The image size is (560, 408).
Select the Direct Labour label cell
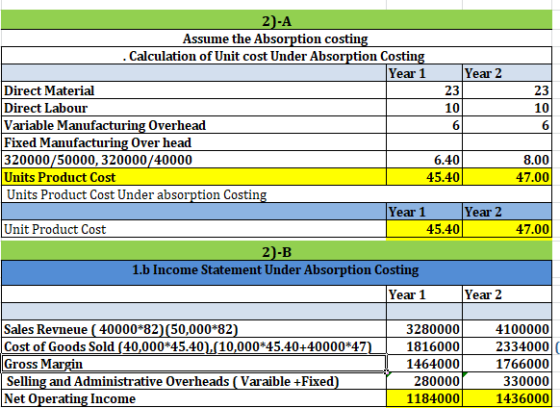194,107
